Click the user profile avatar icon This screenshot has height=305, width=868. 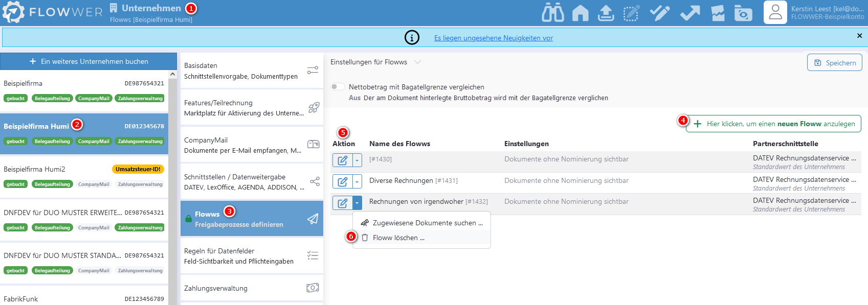point(775,12)
